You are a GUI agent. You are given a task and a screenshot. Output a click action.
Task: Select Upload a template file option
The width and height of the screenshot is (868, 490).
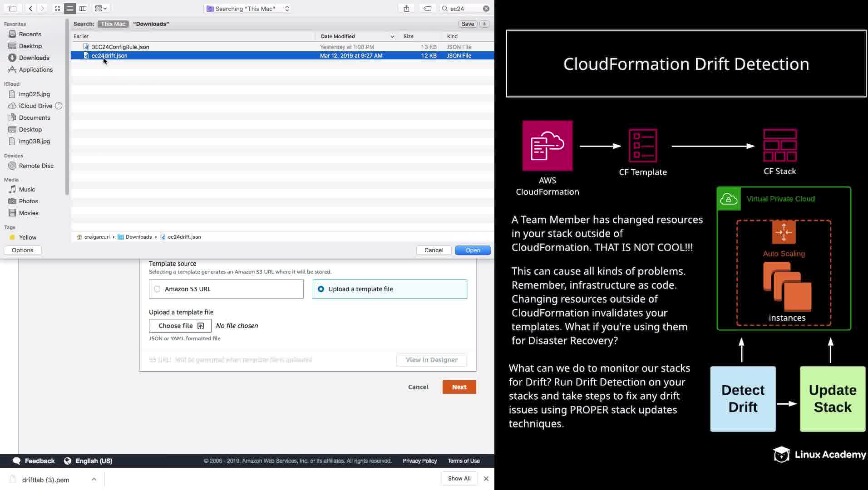390,289
